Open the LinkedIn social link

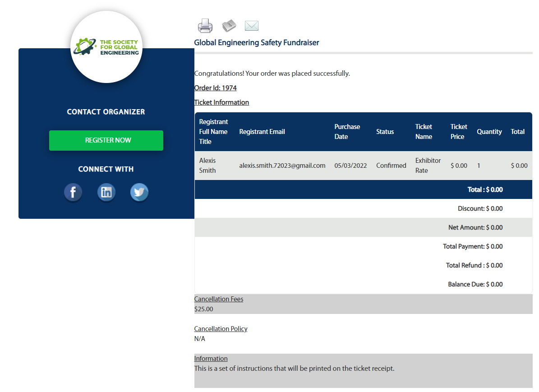106,192
